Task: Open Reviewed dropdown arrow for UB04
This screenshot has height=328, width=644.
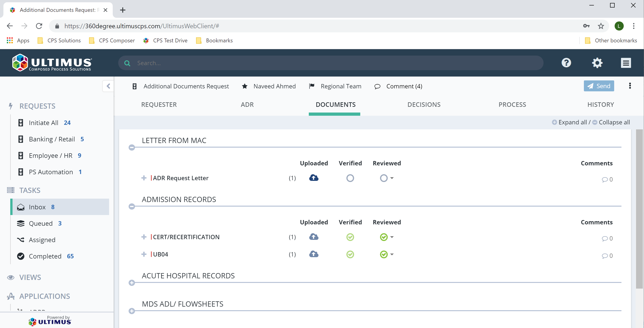Action: (x=392, y=254)
